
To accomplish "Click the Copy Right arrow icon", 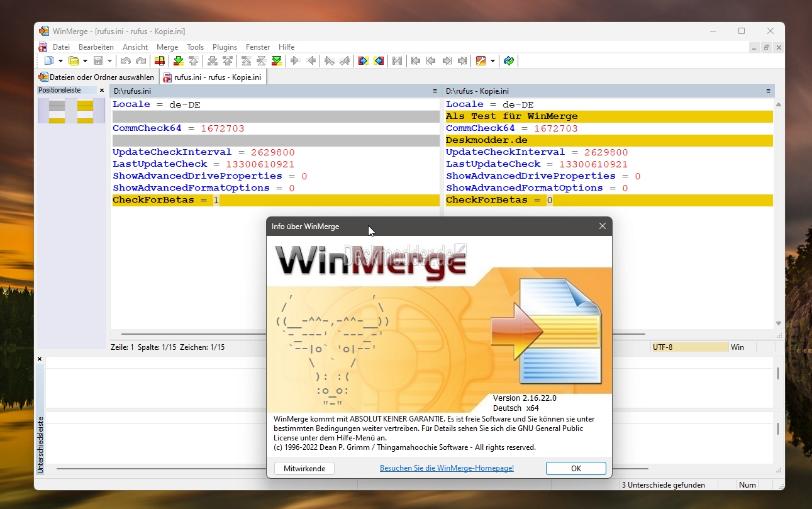I will click(x=296, y=61).
